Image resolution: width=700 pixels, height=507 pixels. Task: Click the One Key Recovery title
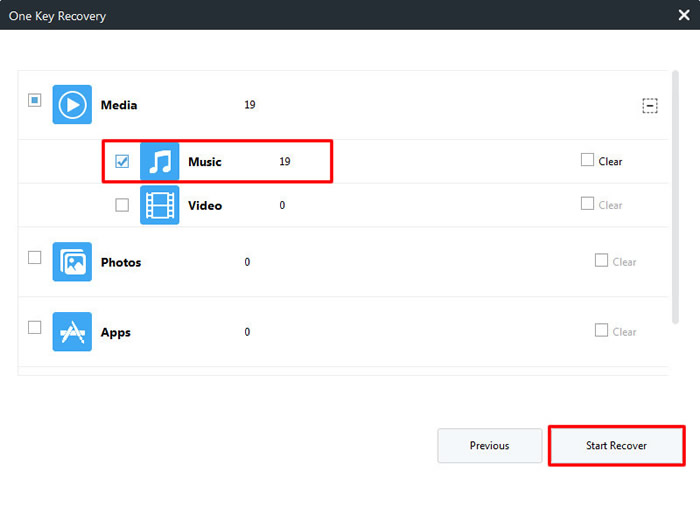click(x=57, y=16)
